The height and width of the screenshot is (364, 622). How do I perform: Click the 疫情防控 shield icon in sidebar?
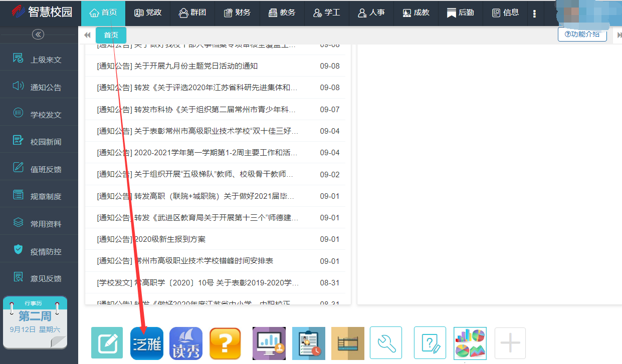(x=18, y=249)
